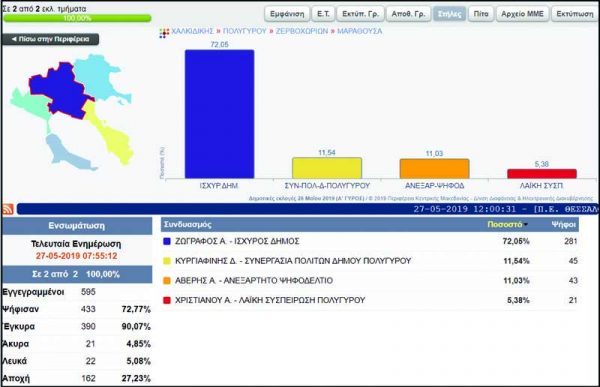The width and height of the screenshot is (600, 387).
Task: Click the Ψήφοι column header
Action: [x=564, y=225]
